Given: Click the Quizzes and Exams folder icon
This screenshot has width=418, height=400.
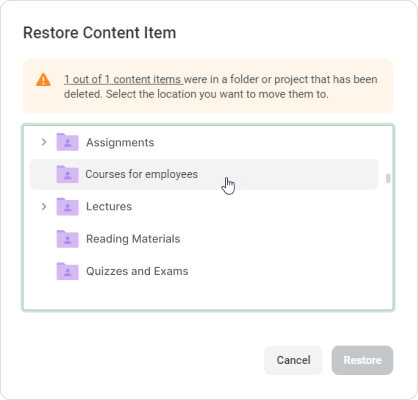Looking at the screenshot, I should [x=67, y=271].
